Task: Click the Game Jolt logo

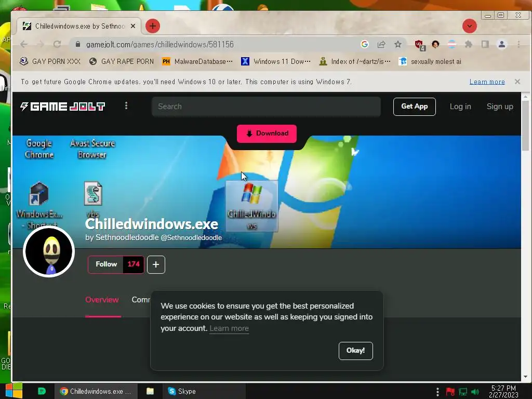Action: pos(62,107)
